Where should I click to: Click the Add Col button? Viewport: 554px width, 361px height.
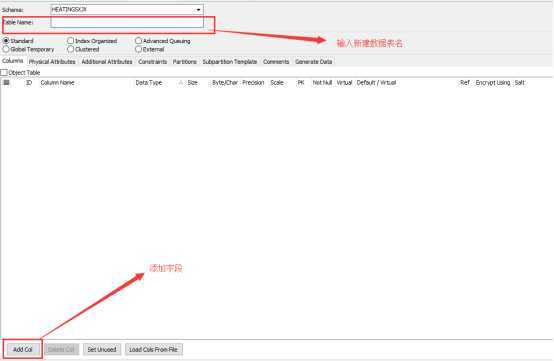(x=23, y=349)
